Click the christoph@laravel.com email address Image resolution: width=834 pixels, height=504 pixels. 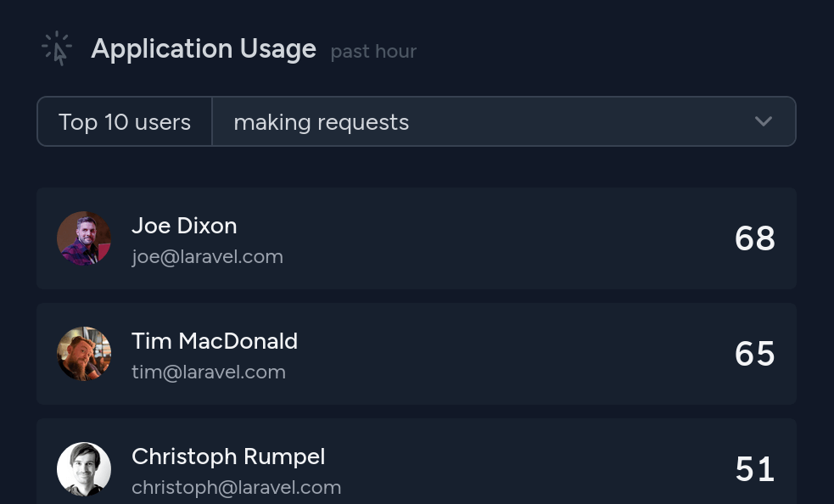237,487
